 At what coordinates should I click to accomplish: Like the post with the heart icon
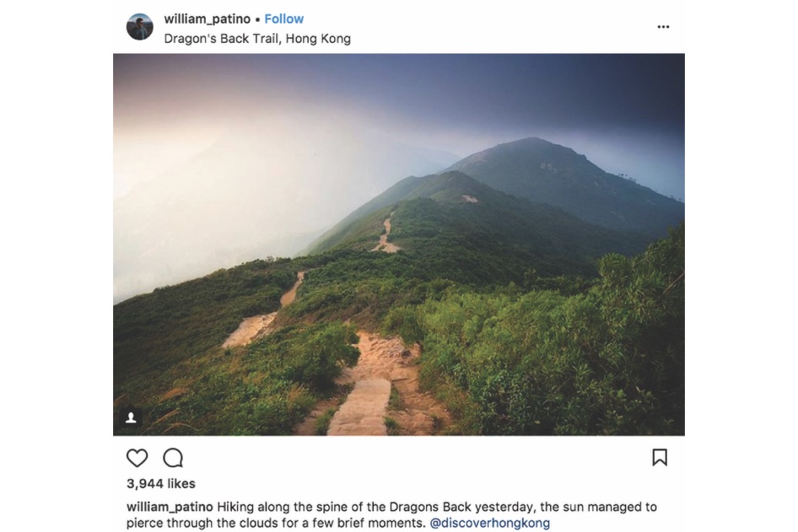(x=137, y=458)
